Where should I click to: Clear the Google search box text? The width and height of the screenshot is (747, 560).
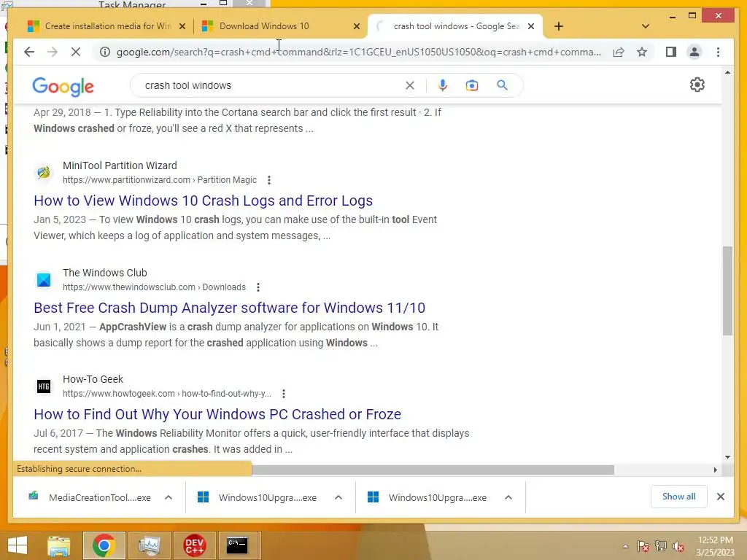[410, 85]
